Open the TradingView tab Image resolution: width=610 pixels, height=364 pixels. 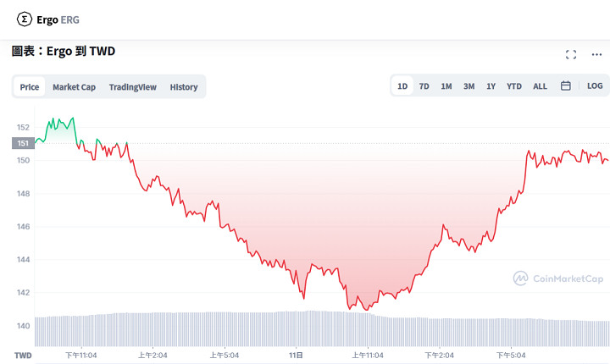(133, 86)
